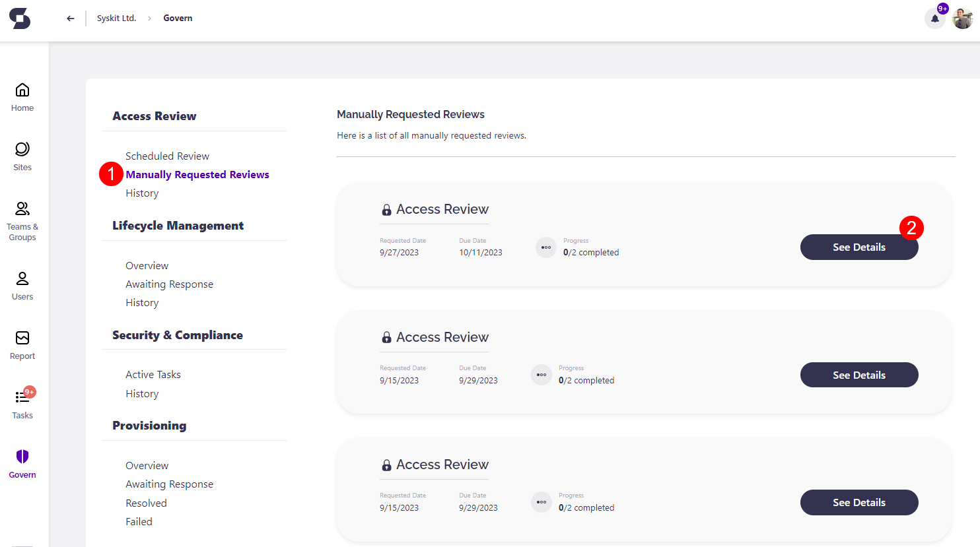The image size is (980, 547).
Task: Open the third review's progress indicator menu
Action: coord(542,502)
